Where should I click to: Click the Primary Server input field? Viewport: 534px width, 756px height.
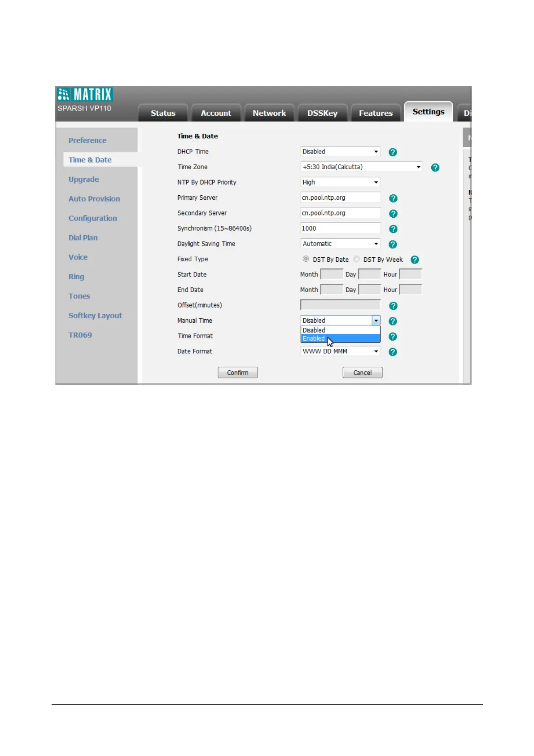[x=340, y=198]
